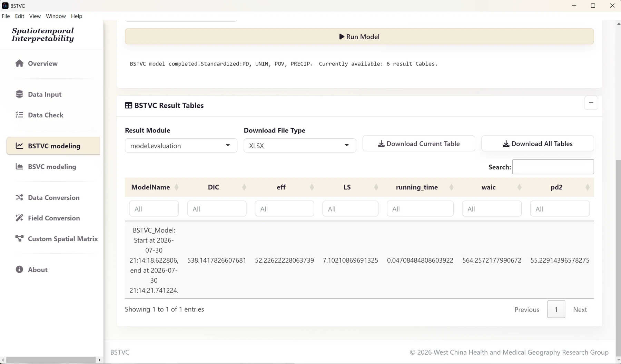
Task: Click the Data Input database icon
Action: pyautogui.click(x=19, y=94)
